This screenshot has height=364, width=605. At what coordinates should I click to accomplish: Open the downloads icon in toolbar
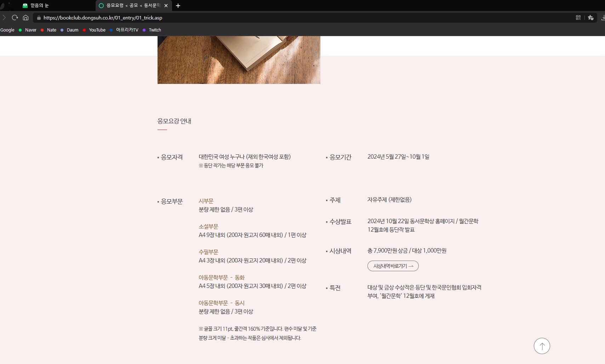(603, 17)
